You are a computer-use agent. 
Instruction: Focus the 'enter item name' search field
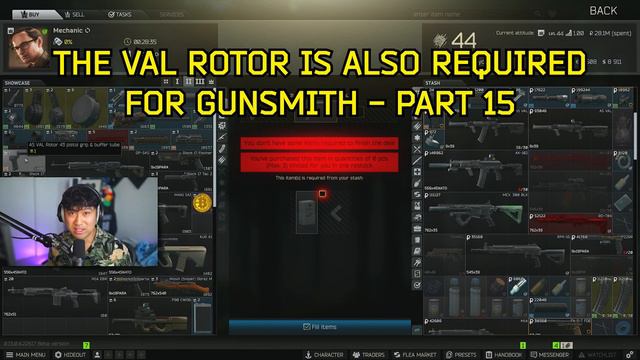click(x=473, y=14)
